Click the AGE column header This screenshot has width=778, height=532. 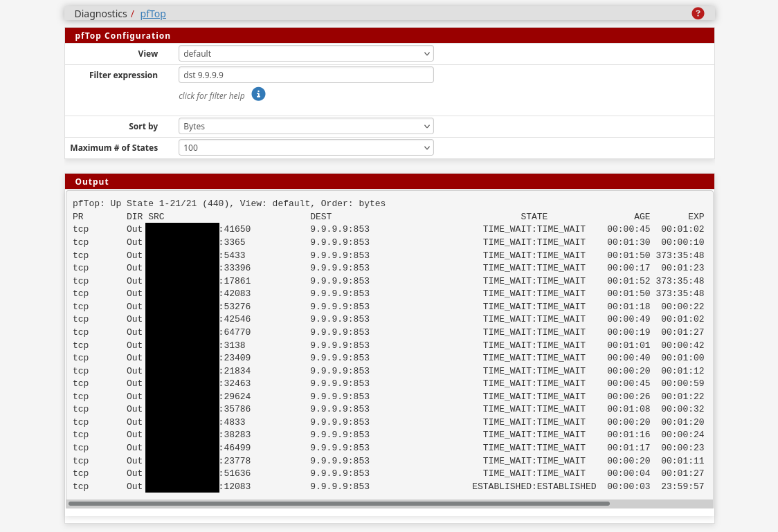[x=642, y=217]
